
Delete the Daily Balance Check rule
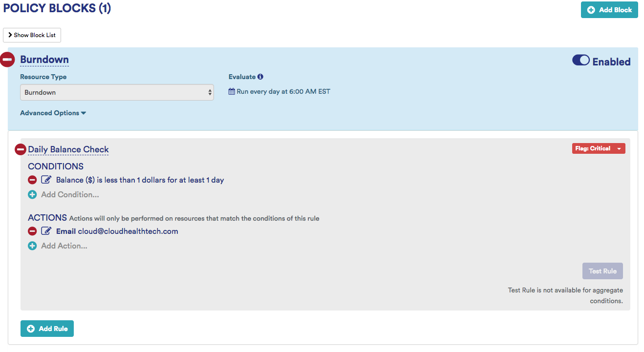21,149
